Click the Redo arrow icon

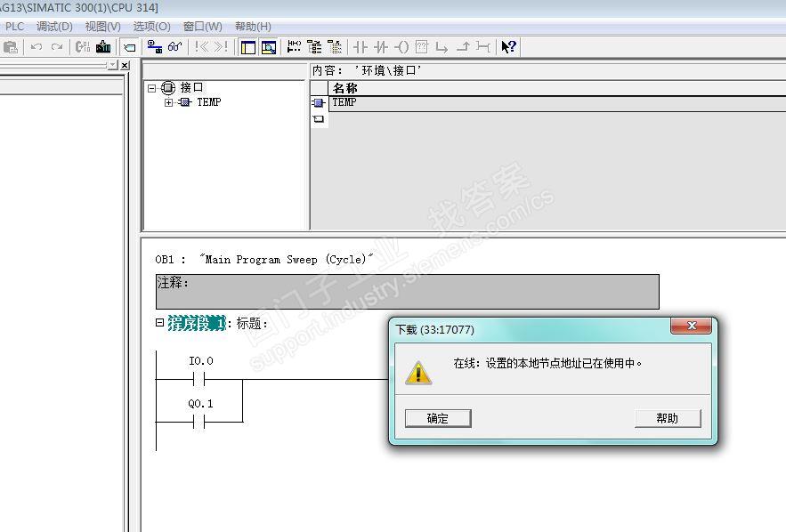pyautogui.click(x=57, y=47)
